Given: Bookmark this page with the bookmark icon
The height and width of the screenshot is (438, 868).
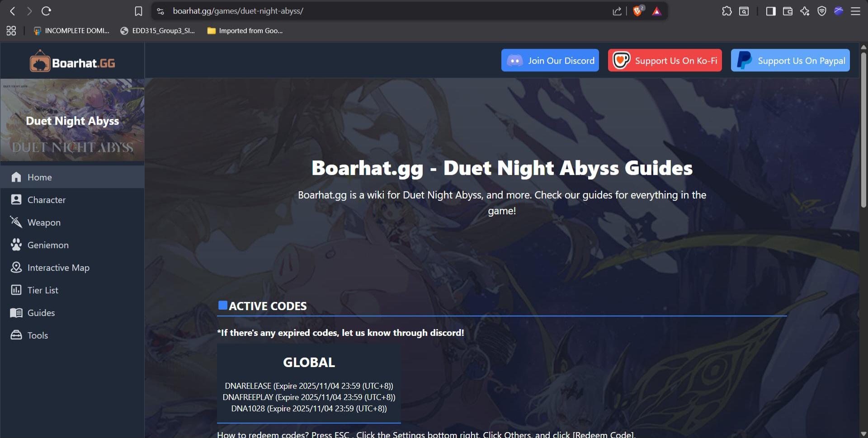Looking at the screenshot, I should click(x=138, y=11).
